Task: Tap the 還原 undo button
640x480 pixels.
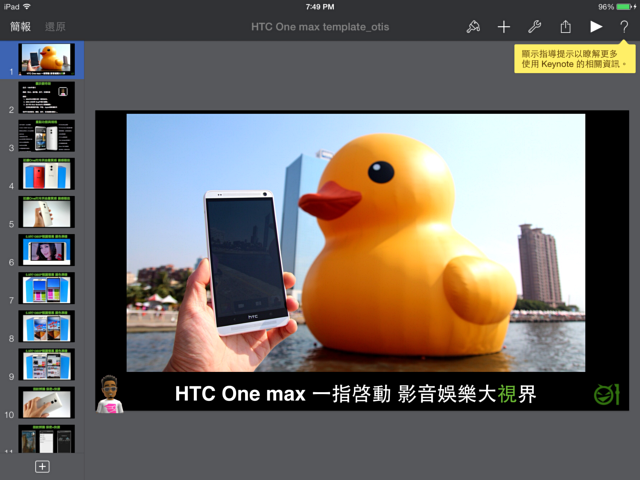Action: pyautogui.click(x=55, y=27)
